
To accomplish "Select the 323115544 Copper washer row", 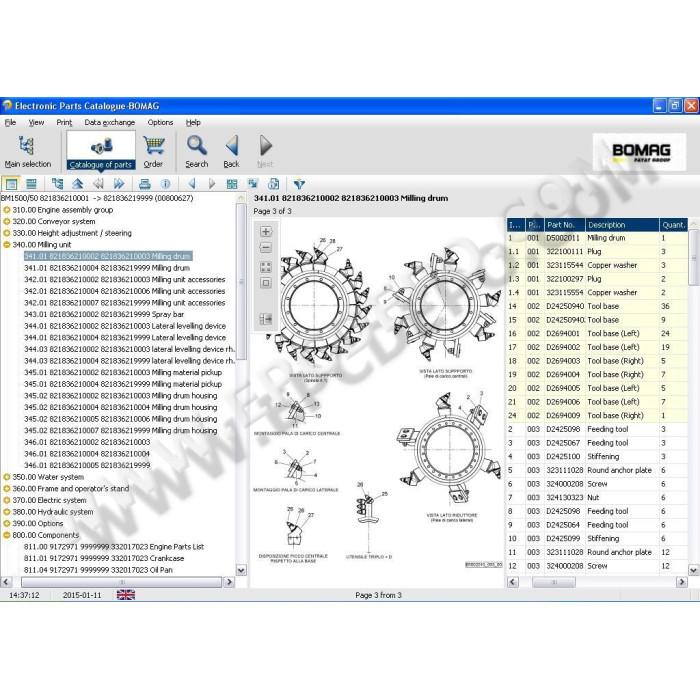I will 597,265.
